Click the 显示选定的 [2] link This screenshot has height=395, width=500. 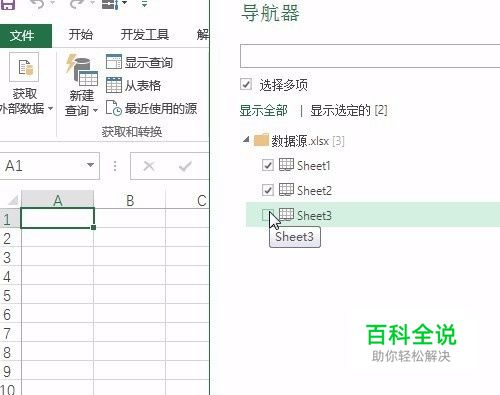(349, 110)
